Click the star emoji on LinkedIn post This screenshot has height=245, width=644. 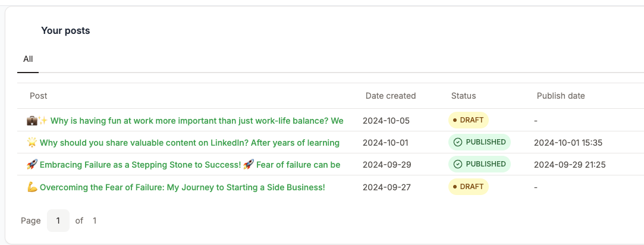click(x=32, y=143)
